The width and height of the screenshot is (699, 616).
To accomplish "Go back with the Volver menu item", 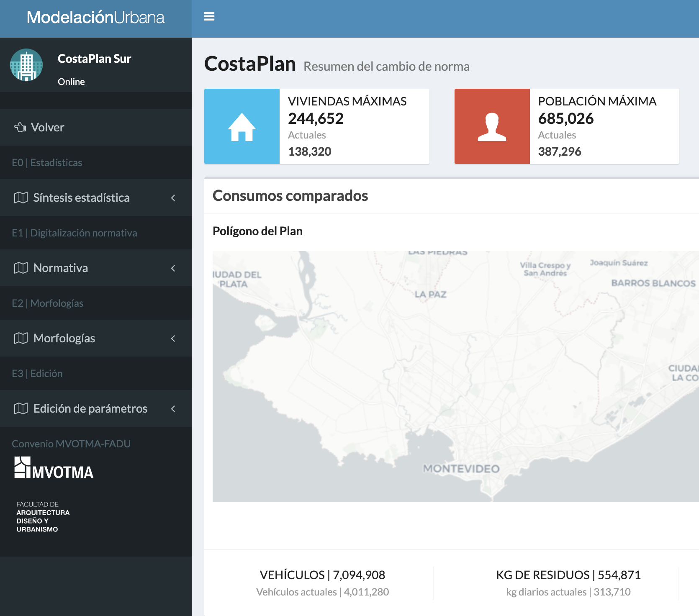I will click(x=48, y=127).
